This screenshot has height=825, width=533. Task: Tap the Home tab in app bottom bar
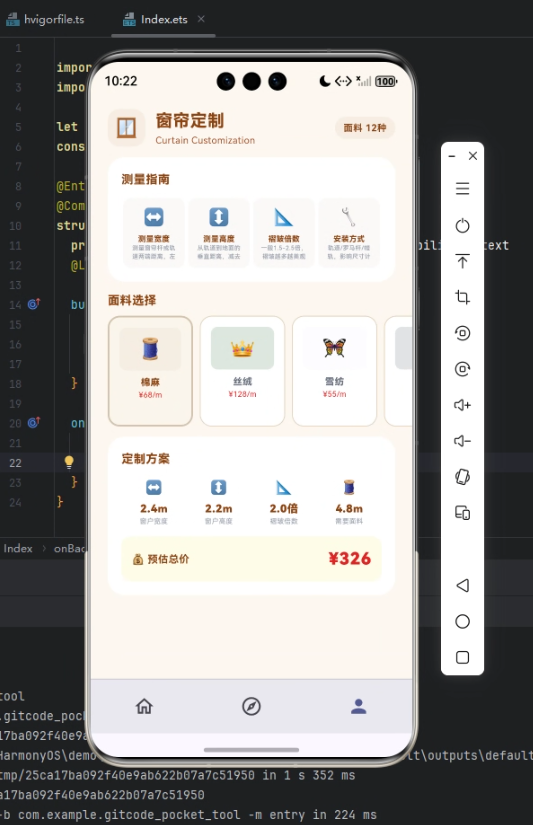tap(144, 706)
